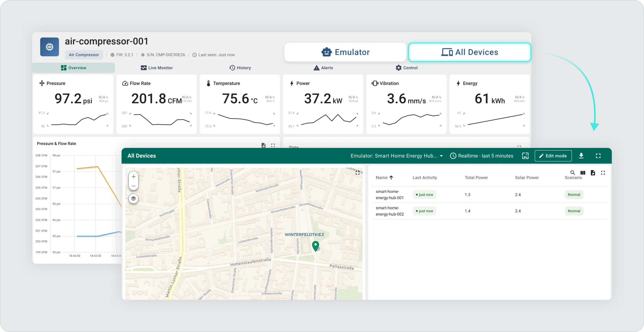Switch to the Live Monitor tab
The image size is (644, 332).
(157, 68)
